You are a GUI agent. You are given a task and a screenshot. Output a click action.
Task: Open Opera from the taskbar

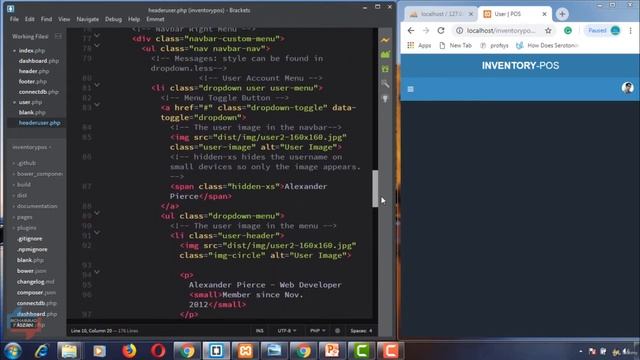click(x=158, y=351)
